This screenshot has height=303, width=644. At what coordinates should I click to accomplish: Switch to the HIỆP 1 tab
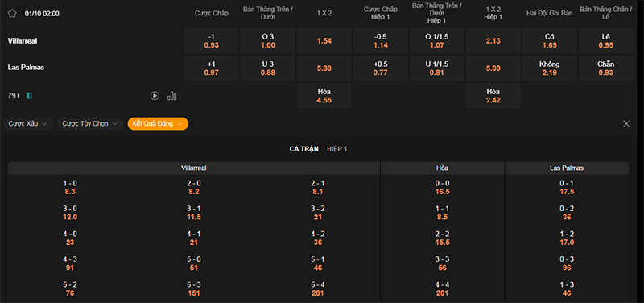click(x=337, y=149)
